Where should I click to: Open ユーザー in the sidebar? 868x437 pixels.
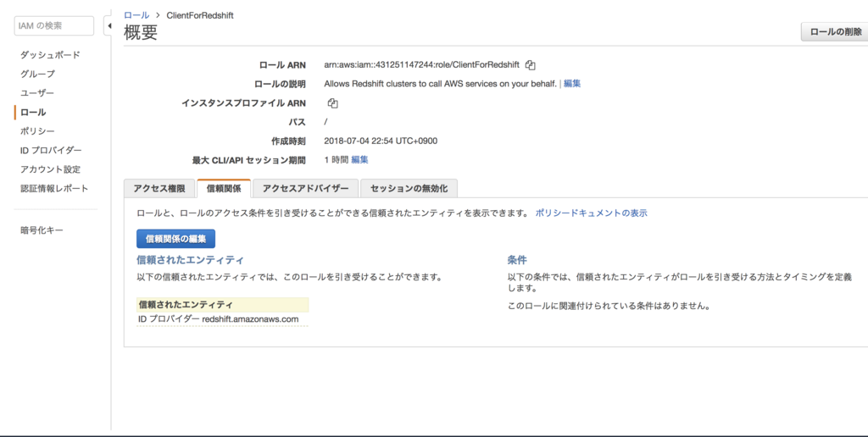point(37,93)
